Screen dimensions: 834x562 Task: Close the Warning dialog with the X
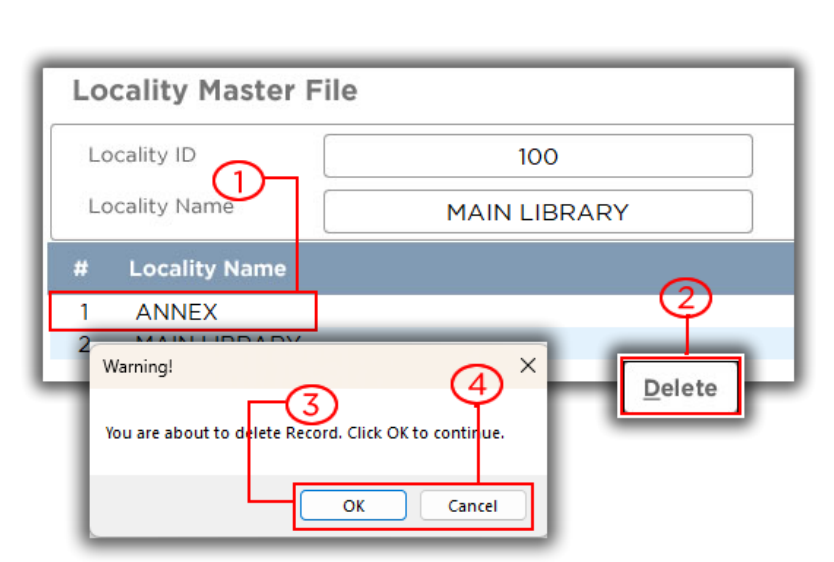[x=528, y=366]
